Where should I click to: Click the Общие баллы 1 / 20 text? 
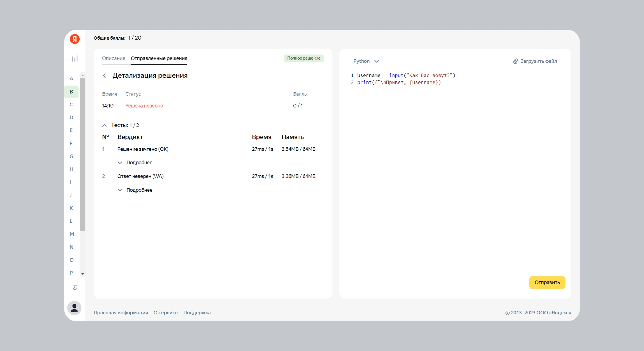click(x=117, y=38)
